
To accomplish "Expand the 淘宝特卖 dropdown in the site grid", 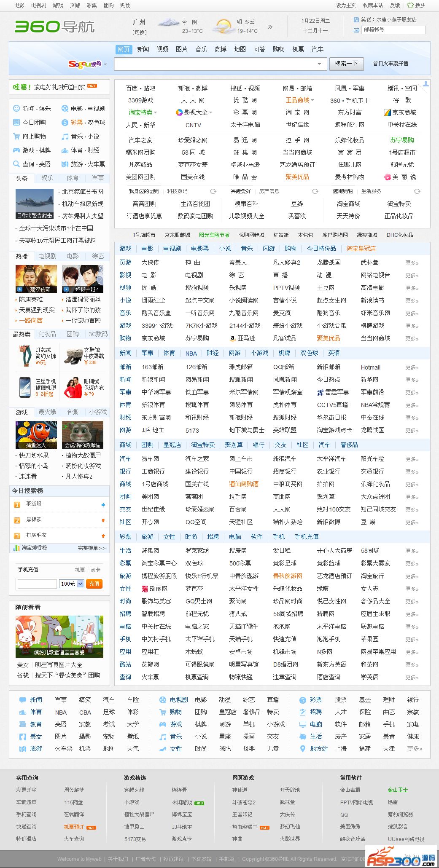I will pos(155,113).
